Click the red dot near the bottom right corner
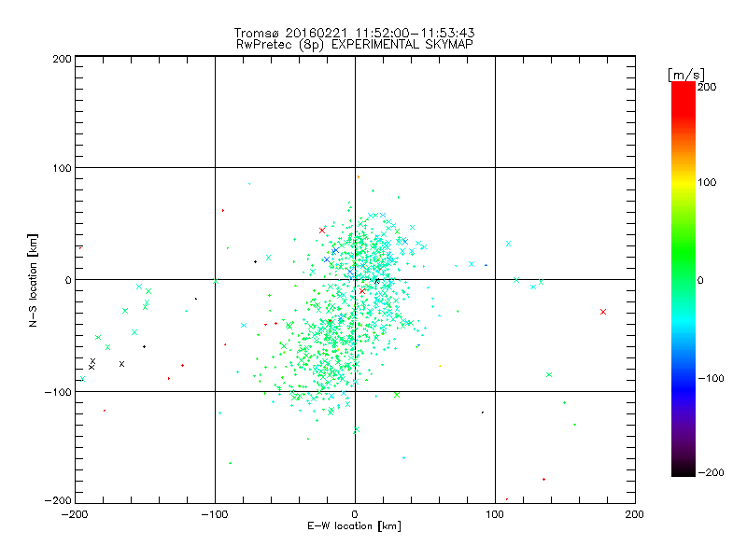747x560 pixels. coord(543,480)
